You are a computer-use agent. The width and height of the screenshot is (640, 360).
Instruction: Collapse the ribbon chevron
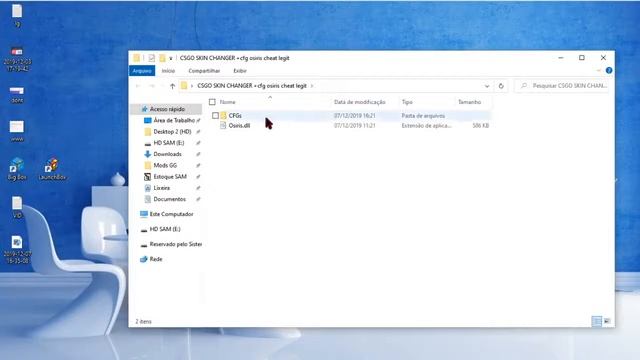599,71
